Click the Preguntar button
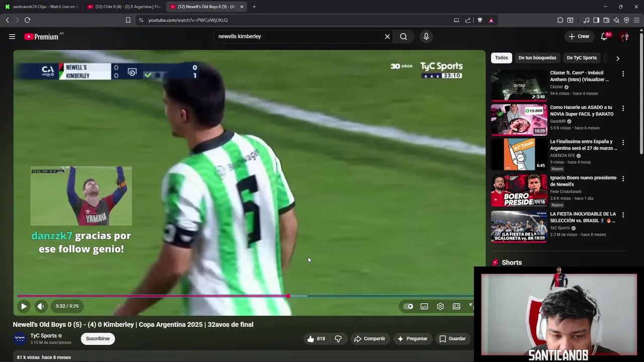Viewport: 644px width, 362px height. 412,339
